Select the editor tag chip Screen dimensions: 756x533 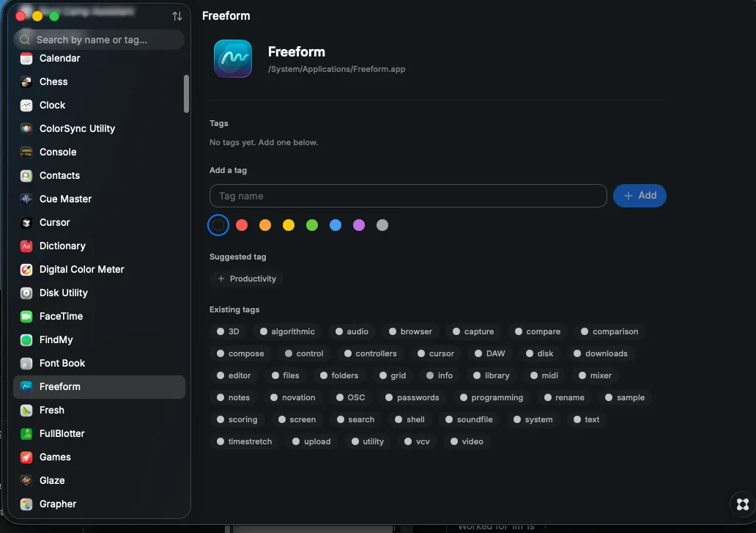pos(234,376)
